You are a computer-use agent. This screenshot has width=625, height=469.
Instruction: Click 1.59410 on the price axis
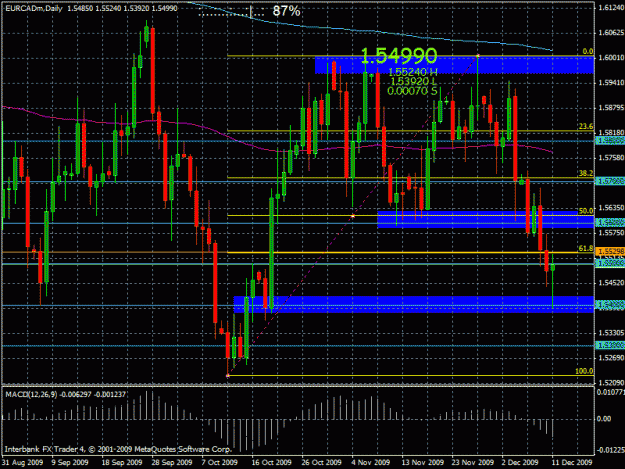click(x=611, y=82)
